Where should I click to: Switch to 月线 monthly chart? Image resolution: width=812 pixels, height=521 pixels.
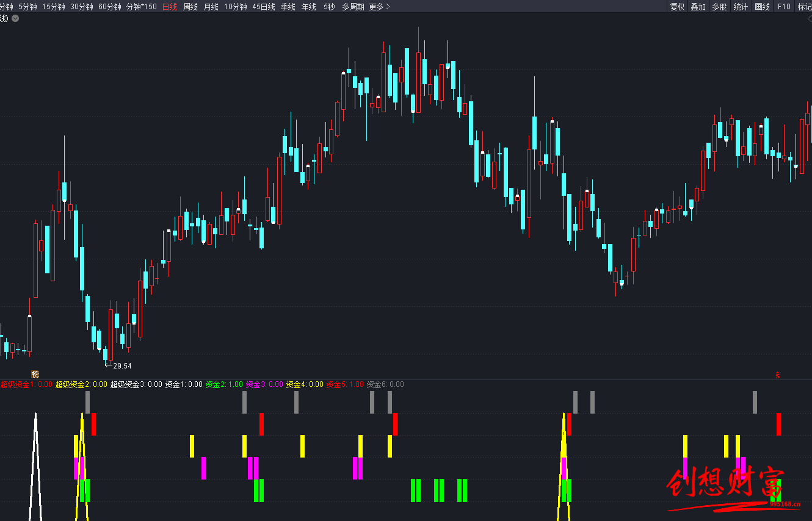[x=211, y=7]
